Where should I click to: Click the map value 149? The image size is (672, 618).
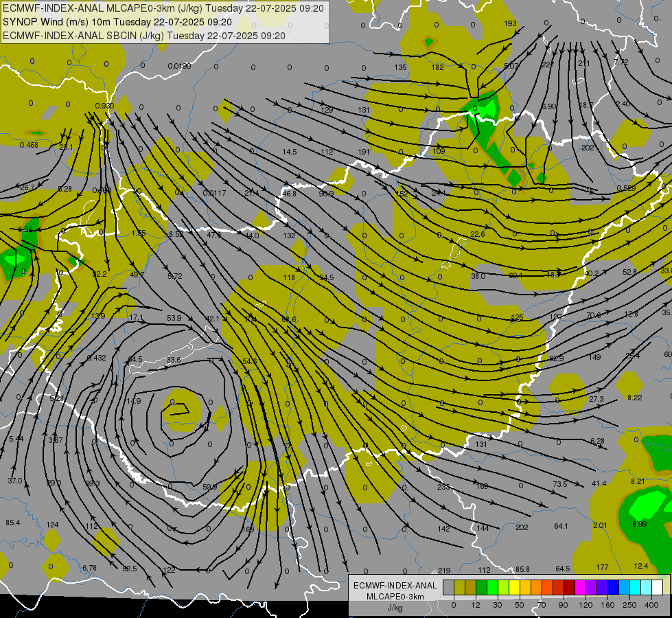tap(594, 357)
